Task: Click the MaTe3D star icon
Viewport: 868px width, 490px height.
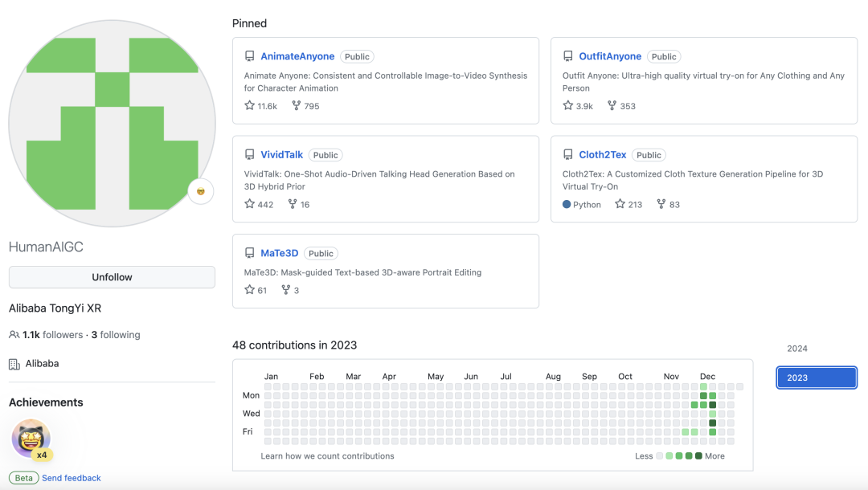Action: 250,290
